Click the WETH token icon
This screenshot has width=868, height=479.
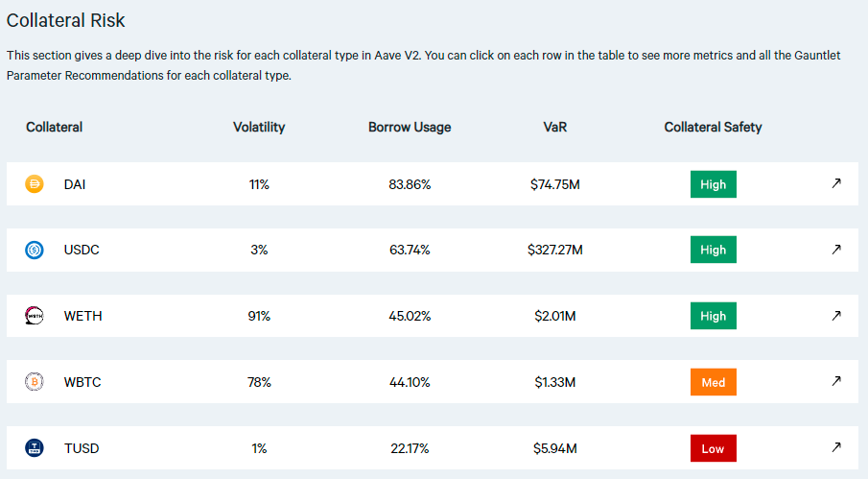coord(35,316)
